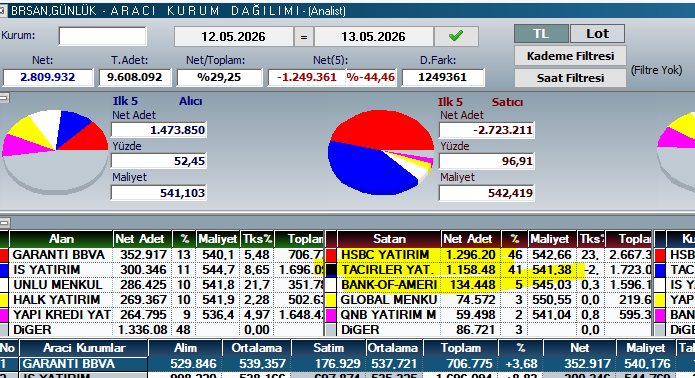
Task: Collapse the pie chart panel
Action: [x=4, y=98]
